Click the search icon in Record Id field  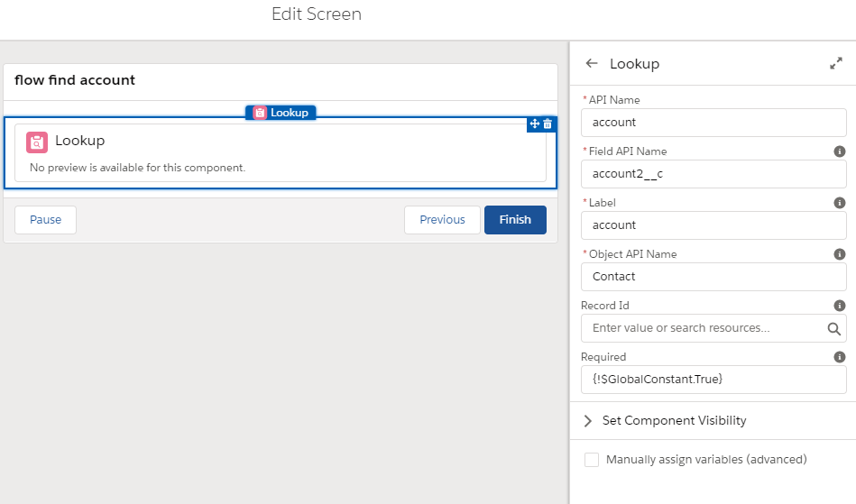coord(834,329)
